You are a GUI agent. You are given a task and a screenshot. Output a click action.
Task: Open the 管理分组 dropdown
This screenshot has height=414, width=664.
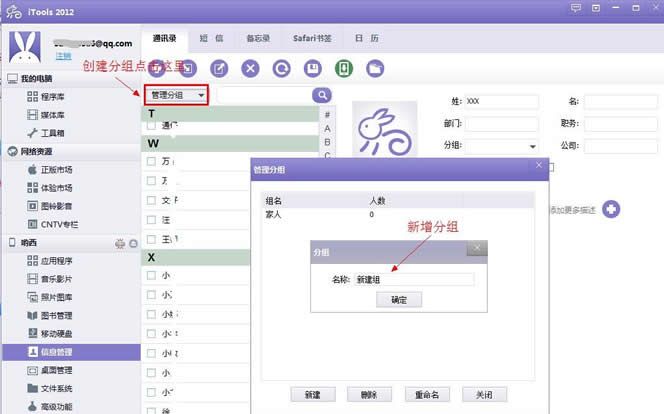[x=177, y=95]
